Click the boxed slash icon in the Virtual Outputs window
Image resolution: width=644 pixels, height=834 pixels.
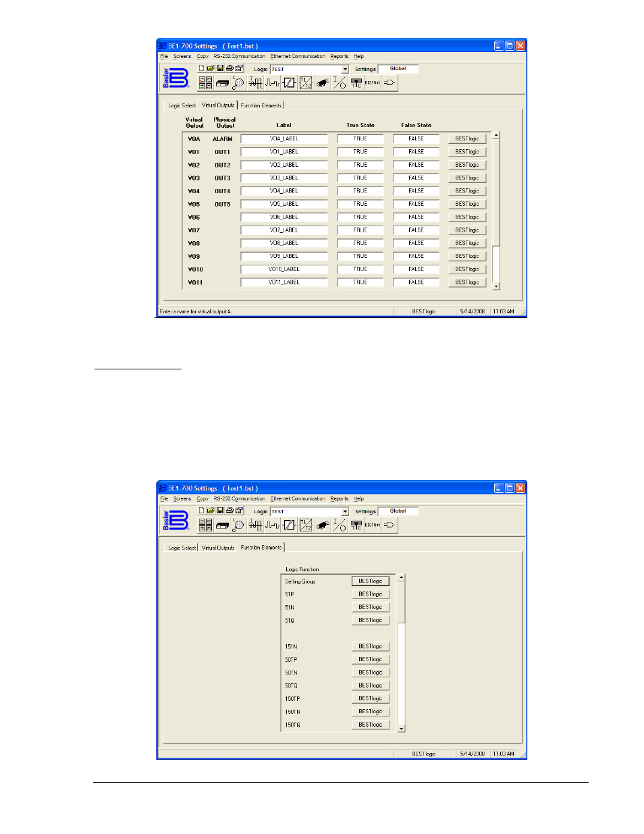point(289,82)
